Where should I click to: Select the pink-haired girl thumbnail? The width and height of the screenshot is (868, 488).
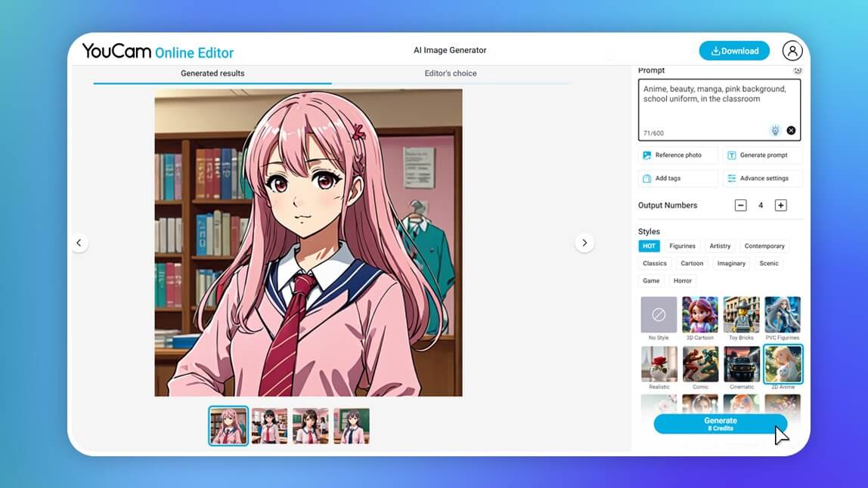tap(228, 425)
